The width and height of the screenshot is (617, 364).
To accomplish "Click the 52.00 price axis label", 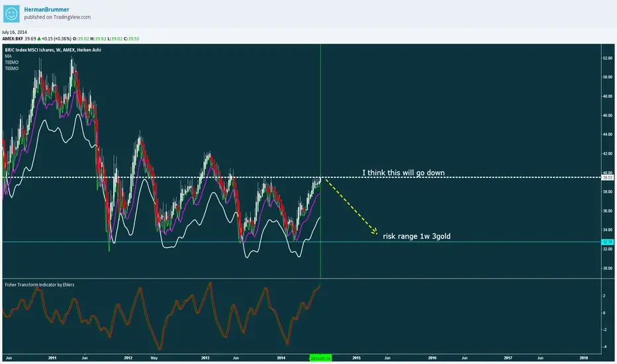I will [x=607, y=58].
